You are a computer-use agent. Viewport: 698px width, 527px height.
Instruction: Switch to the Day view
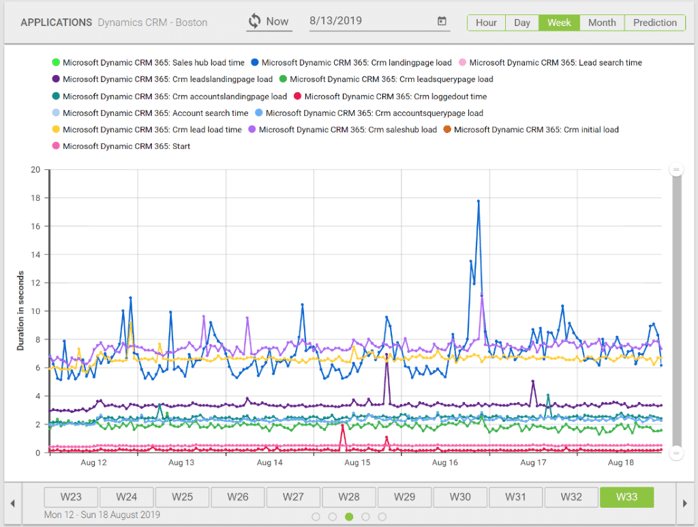click(x=522, y=23)
